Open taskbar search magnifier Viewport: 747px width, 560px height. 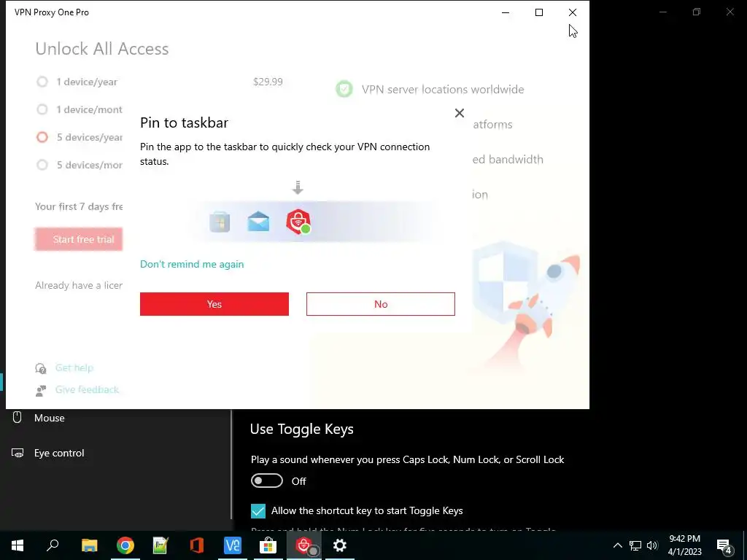click(x=53, y=545)
